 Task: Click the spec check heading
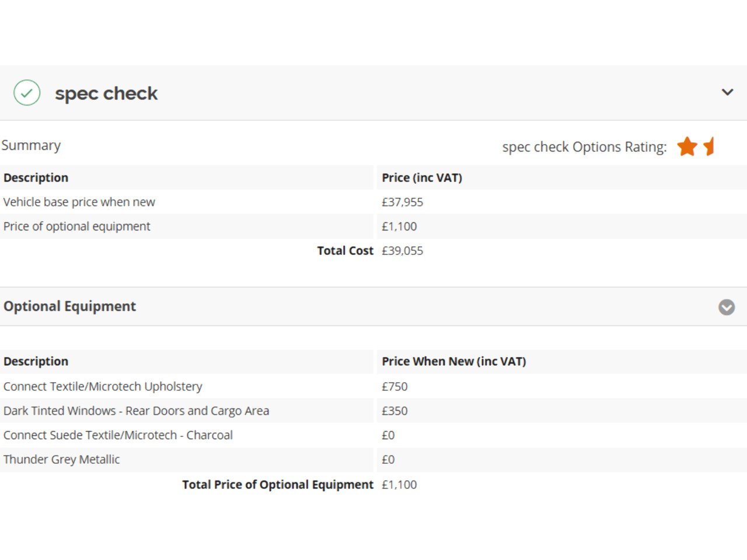coord(106,93)
